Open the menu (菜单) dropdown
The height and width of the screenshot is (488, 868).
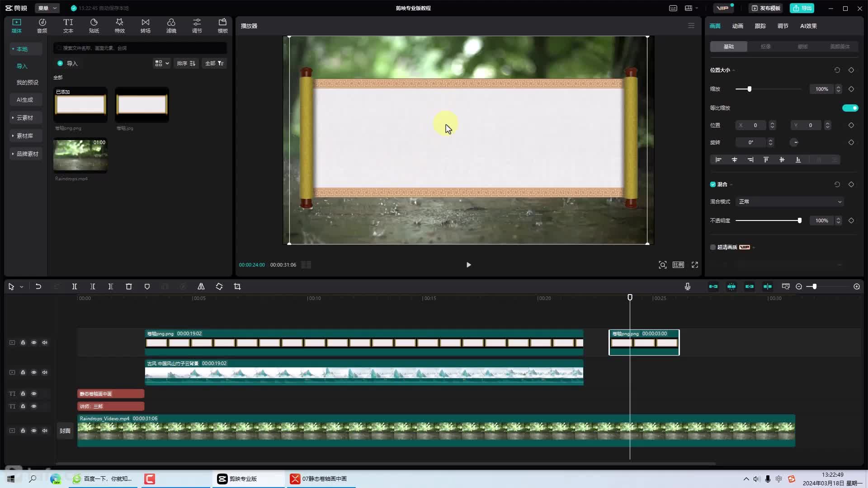pyautogui.click(x=47, y=8)
